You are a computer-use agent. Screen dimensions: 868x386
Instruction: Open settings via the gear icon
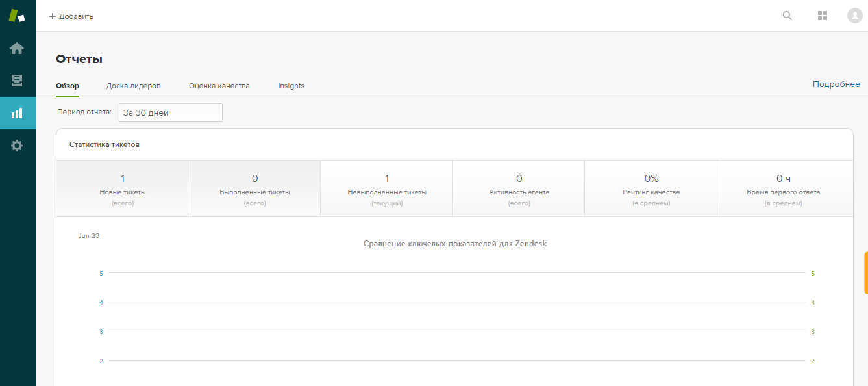click(18, 145)
